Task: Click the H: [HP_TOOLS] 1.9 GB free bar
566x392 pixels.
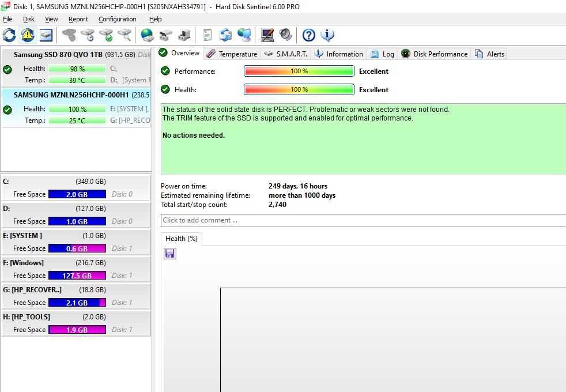Action: tap(77, 330)
